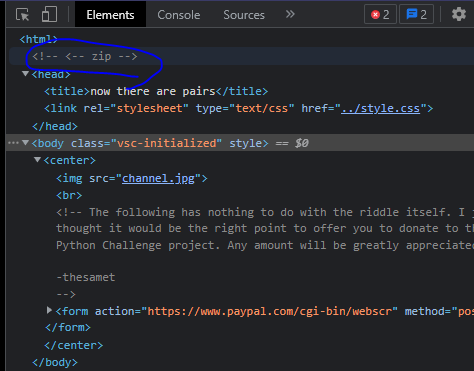Screen dimensions: 474x371
Task: Select the html opening tag line
Action: coord(39,39)
